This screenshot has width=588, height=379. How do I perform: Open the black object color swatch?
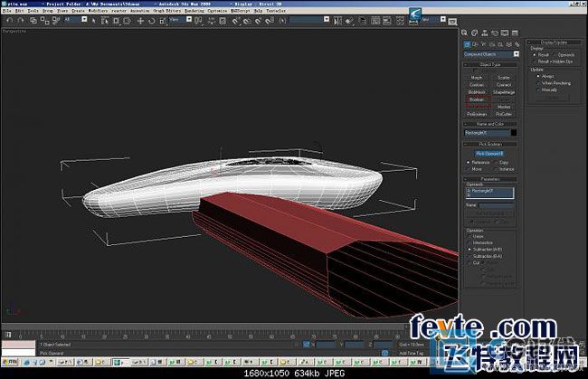[x=514, y=133]
